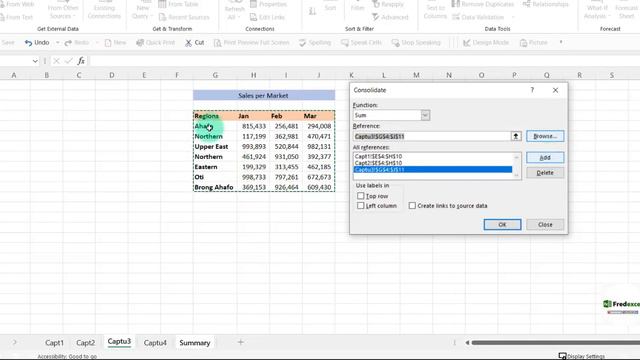Image resolution: width=640 pixels, height=360 pixels.
Task: Click the Picture insert icon
Action: click(x=523, y=42)
